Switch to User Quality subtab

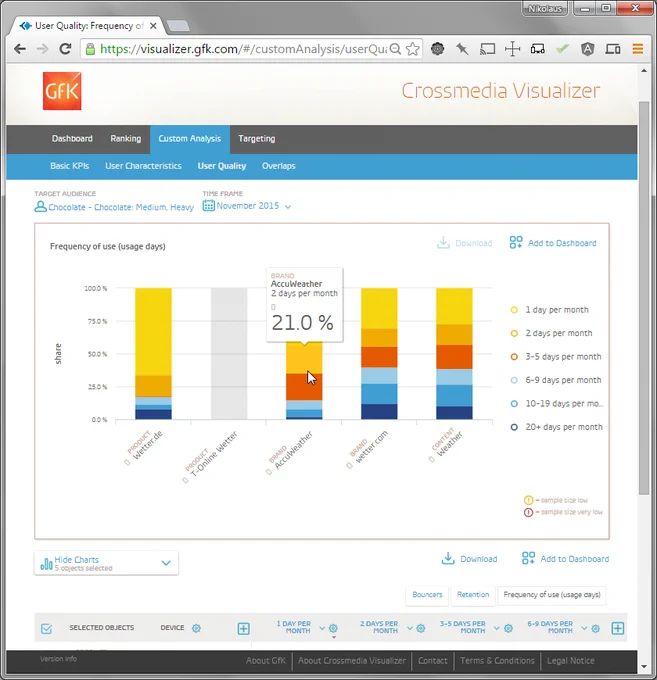(222, 166)
